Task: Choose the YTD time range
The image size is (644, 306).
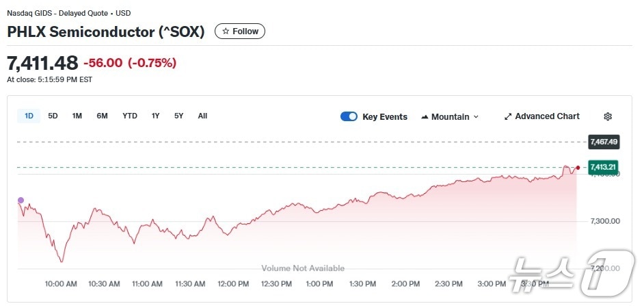Action: [x=130, y=116]
